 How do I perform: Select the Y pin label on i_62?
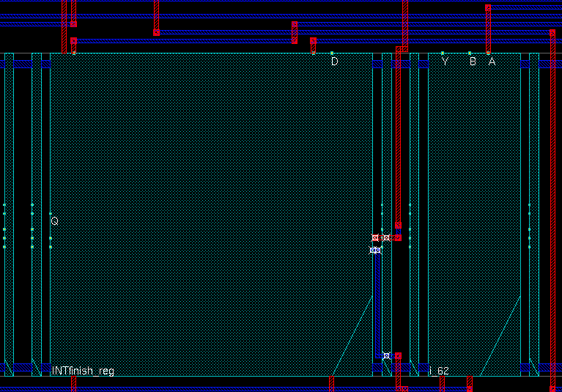pyautogui.click(x=445, y=62)
